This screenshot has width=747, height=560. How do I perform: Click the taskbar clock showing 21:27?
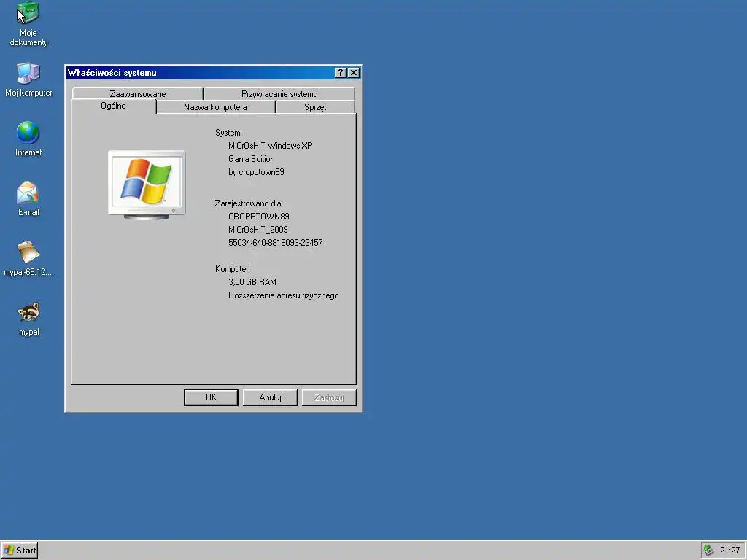click(729, 551)
